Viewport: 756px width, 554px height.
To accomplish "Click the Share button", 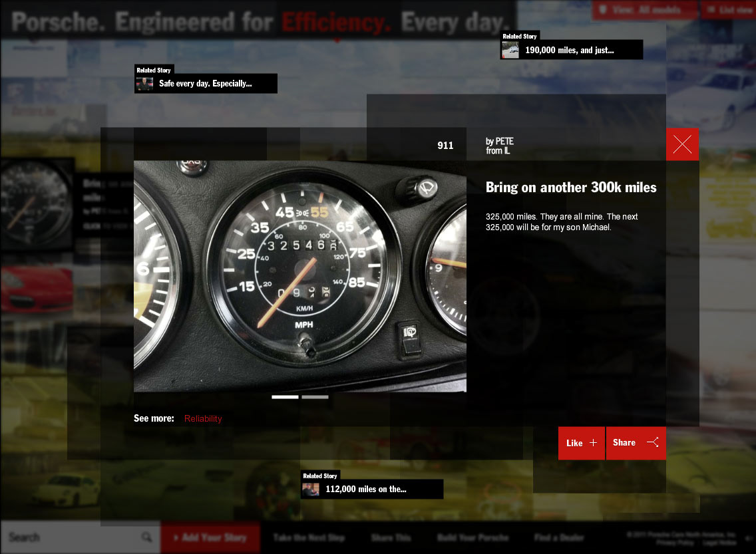I will (636, 443).
